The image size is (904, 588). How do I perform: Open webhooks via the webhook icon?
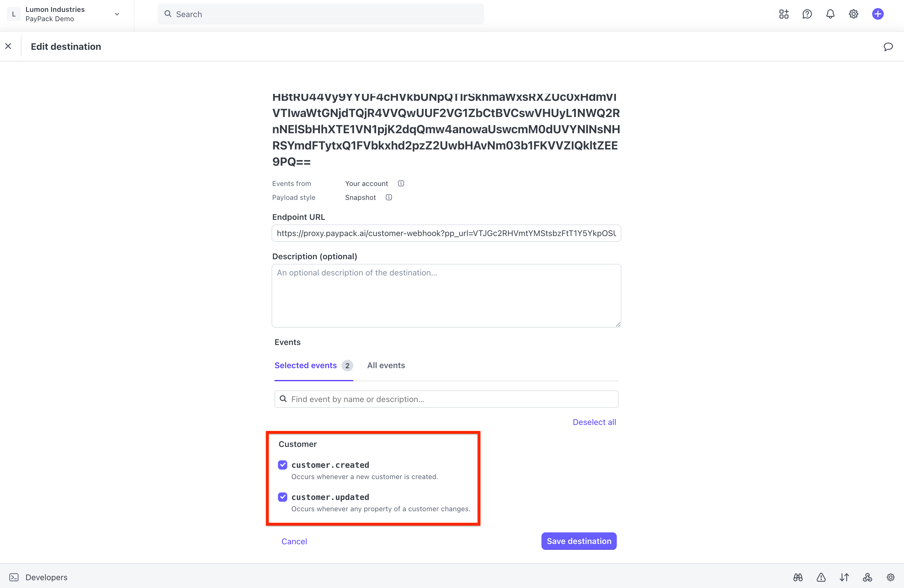[868, 577]
